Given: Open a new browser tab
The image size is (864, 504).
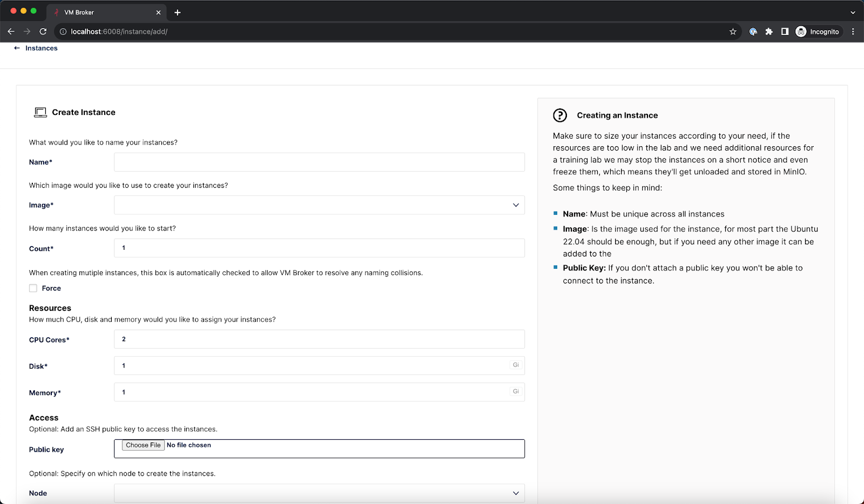Looking at the screenshot, I should coord(178,12).
